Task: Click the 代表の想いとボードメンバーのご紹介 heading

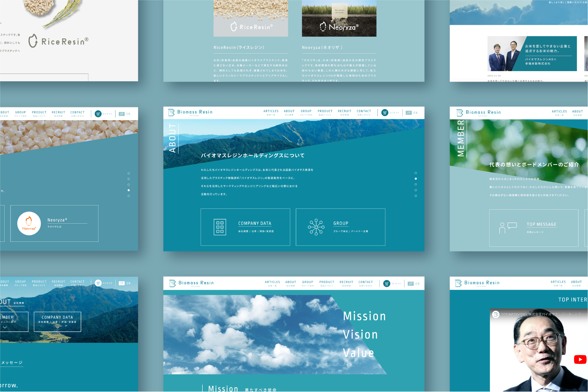Action: coord(534,164)
